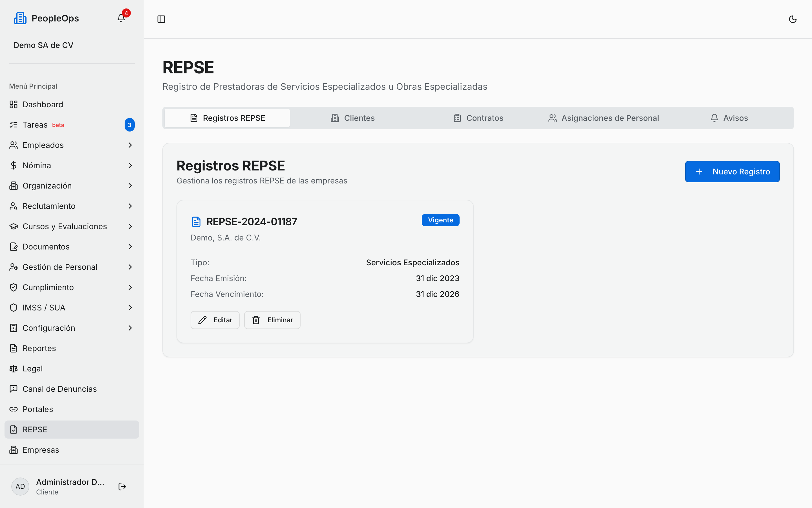Toggle the sidebar panel icon
812x508 pixels.
click(161, 19)
